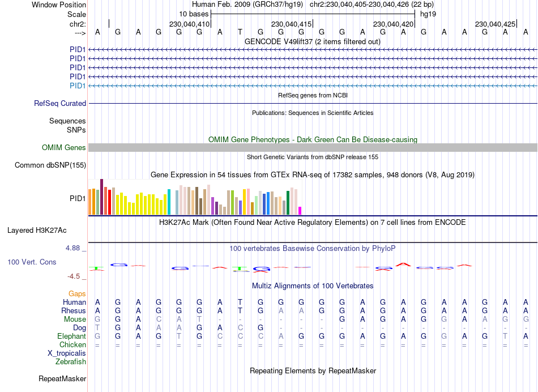Open the Multiz Alignments of 100 Vertebrates title
The image size is (538, 392).
313,286
